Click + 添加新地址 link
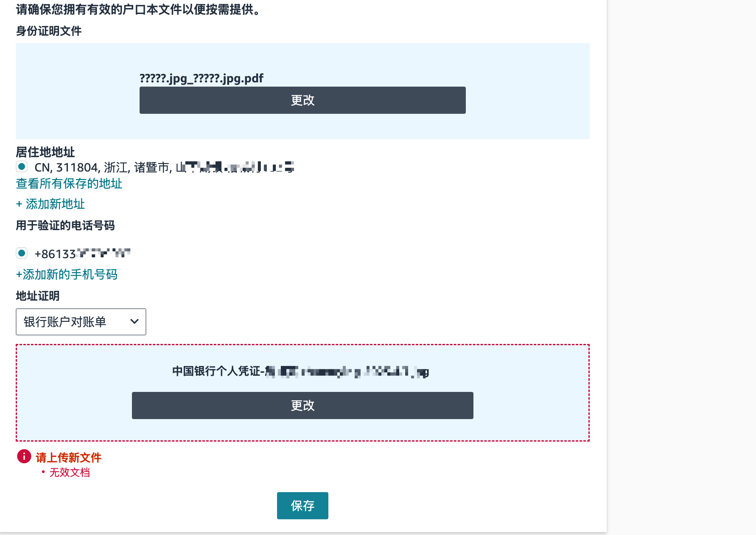Viewport: 756px width, 535px height. tap(50, 204)
